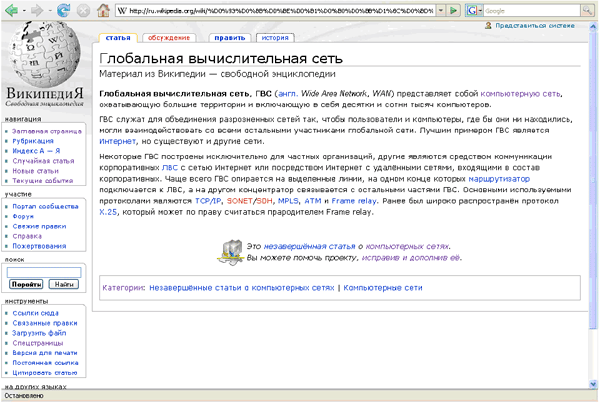The width and height of the screenshot is (600, 403).
Task: Click the Wikipedia W favicon in address bar
Action: click(x=122, y=10)
